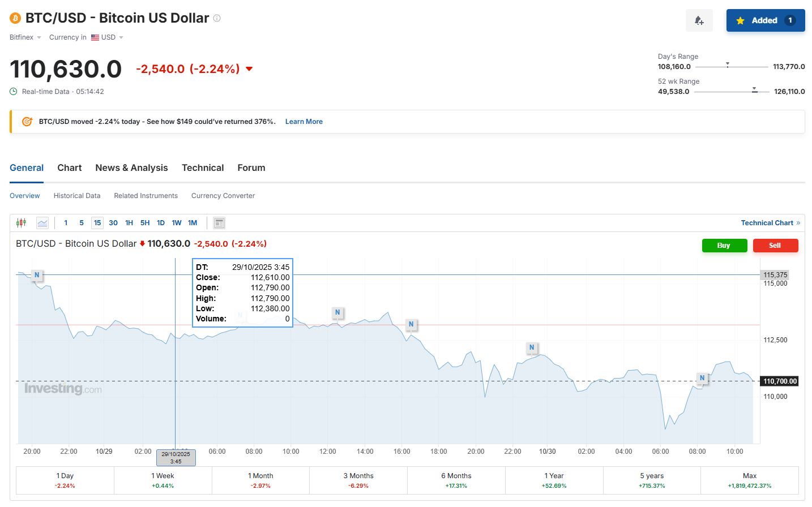Select the 6 Months performance period
The height and width of the screenshot is (507, 812).
(x=456, y=480)
